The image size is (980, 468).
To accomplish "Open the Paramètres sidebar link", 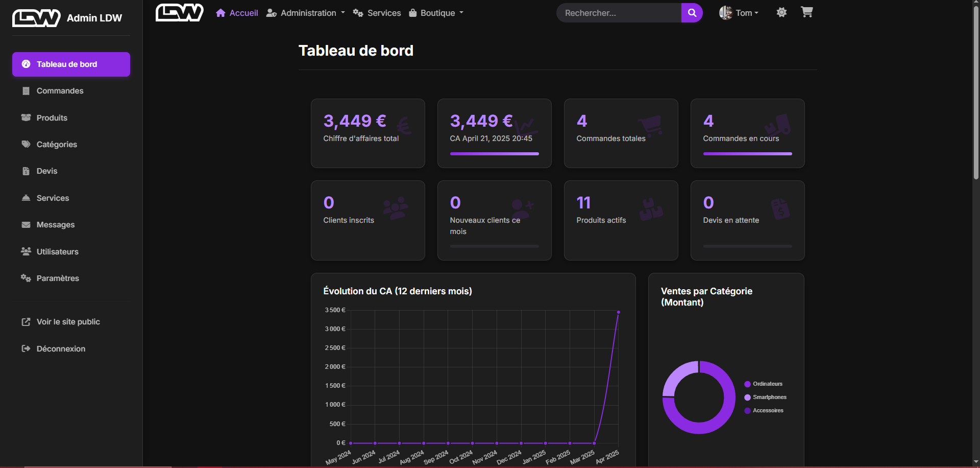I will 58,278.
